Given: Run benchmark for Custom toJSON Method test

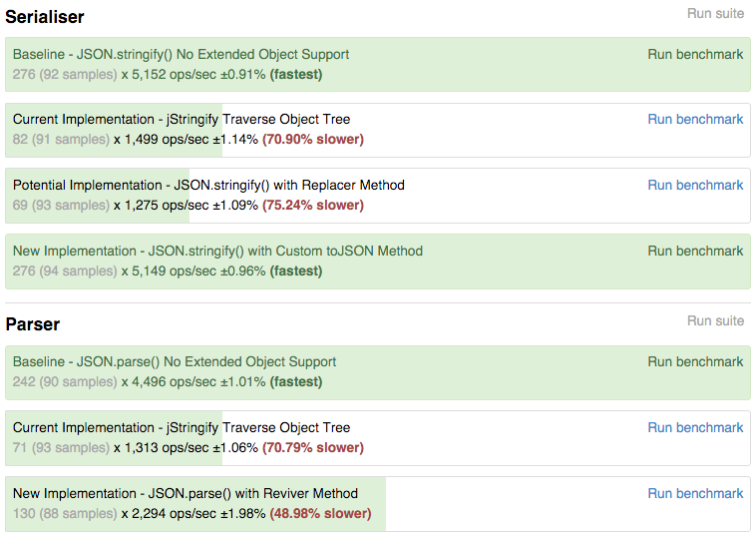Looking at the screenshot, I should [695, 251].
